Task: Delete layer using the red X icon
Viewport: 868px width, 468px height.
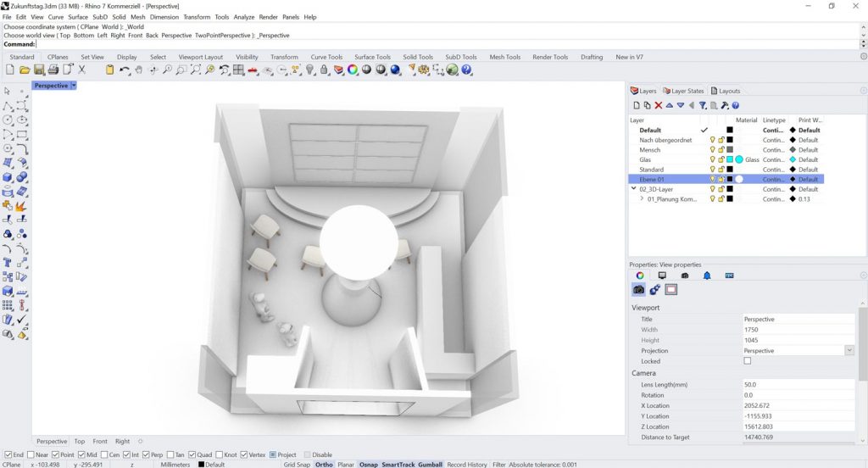Action: pyautogui.click(x=658, y=105)
